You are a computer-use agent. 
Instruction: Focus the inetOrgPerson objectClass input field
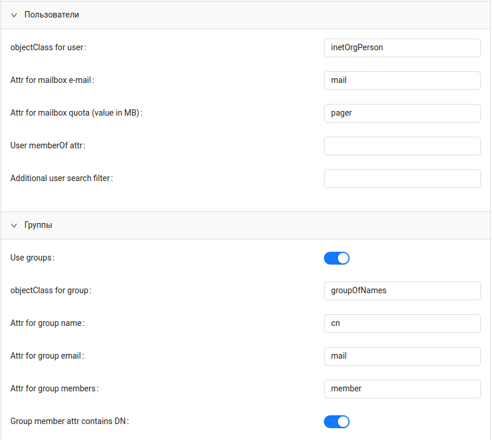(402, 48)
